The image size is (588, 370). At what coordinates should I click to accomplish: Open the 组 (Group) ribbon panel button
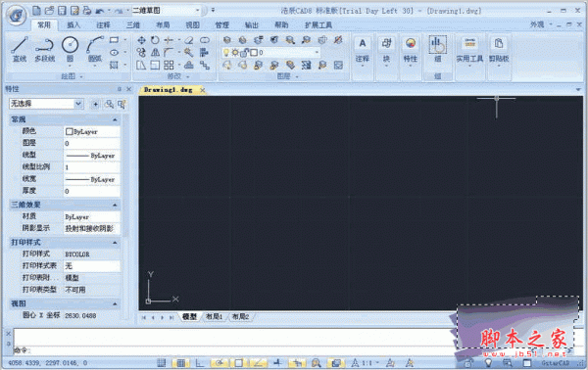coord(438,50)
